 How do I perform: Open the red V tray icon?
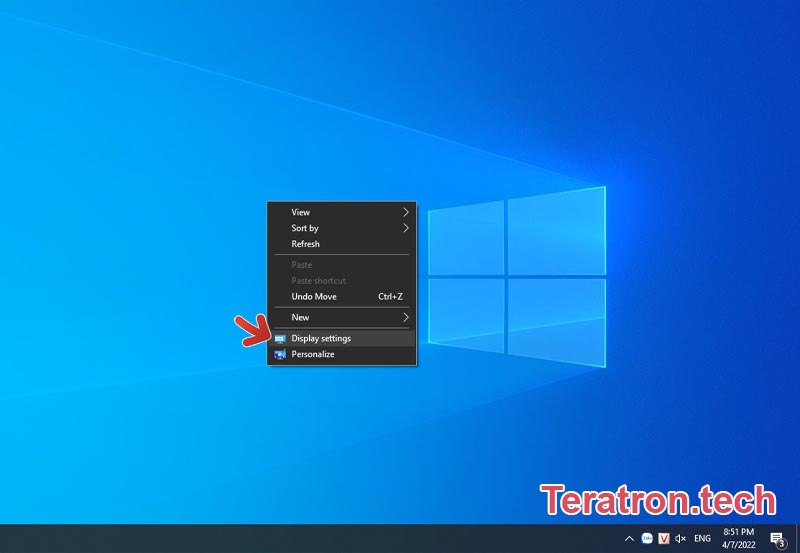pyautogui.click(x=664, y=538)
